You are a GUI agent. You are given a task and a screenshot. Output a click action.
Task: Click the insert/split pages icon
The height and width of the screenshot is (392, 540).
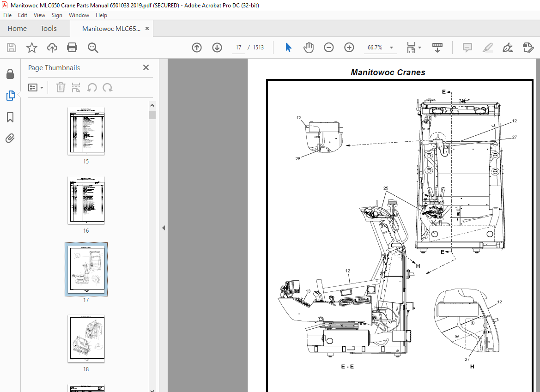pos(76,87)
